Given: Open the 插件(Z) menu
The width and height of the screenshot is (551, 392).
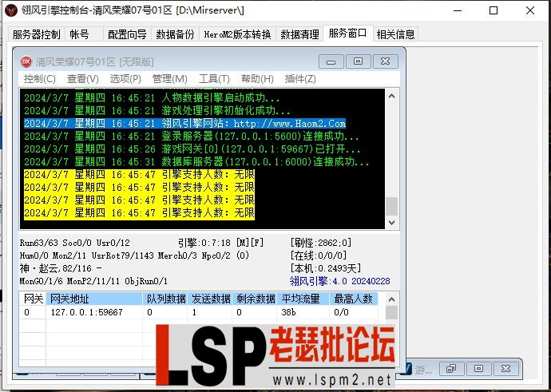Looking at the screenshot, I should pos(300,79).
